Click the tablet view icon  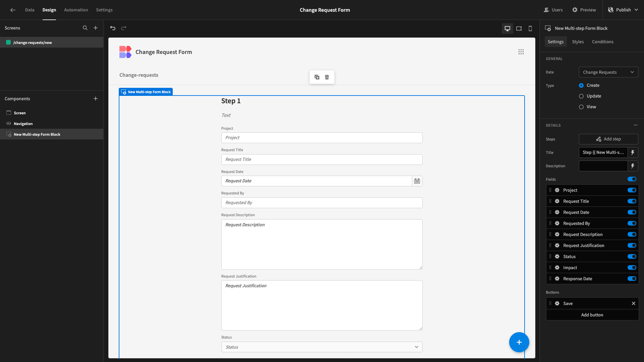(519, 28)
